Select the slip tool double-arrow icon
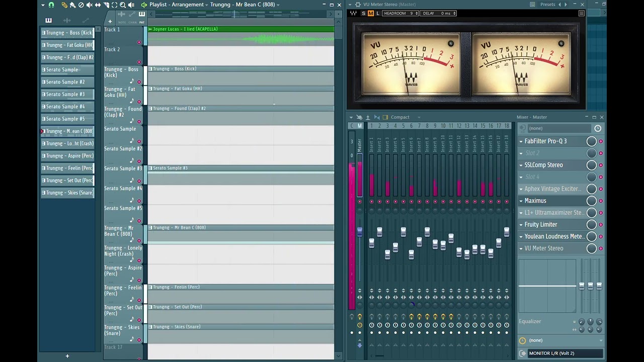Image resolution: width=644 pixels, height=362 pixels. point(98,5)
